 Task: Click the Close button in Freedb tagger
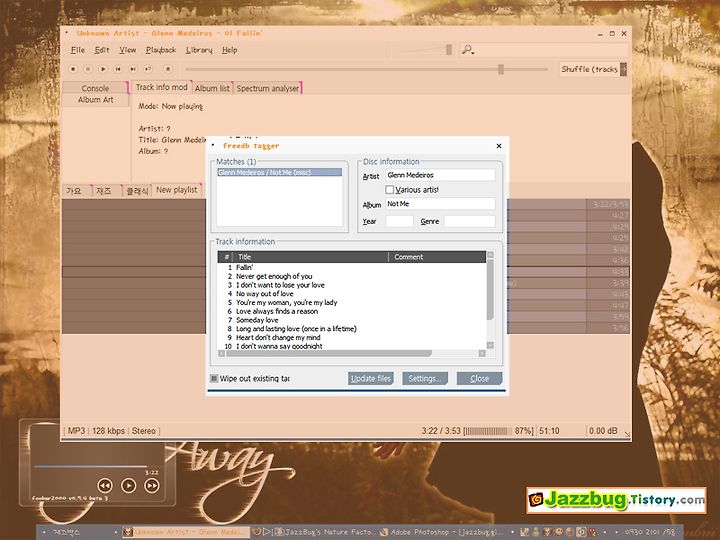tap(479, 378)
